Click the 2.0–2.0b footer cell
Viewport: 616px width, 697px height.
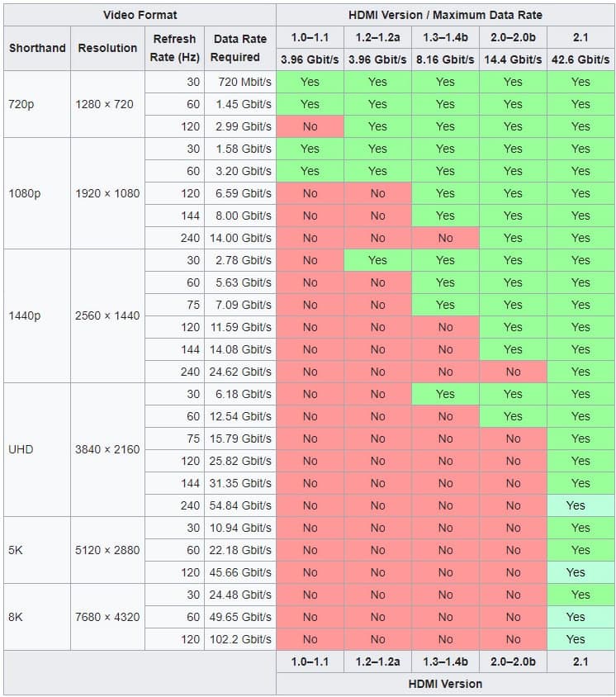click(513, 661)
